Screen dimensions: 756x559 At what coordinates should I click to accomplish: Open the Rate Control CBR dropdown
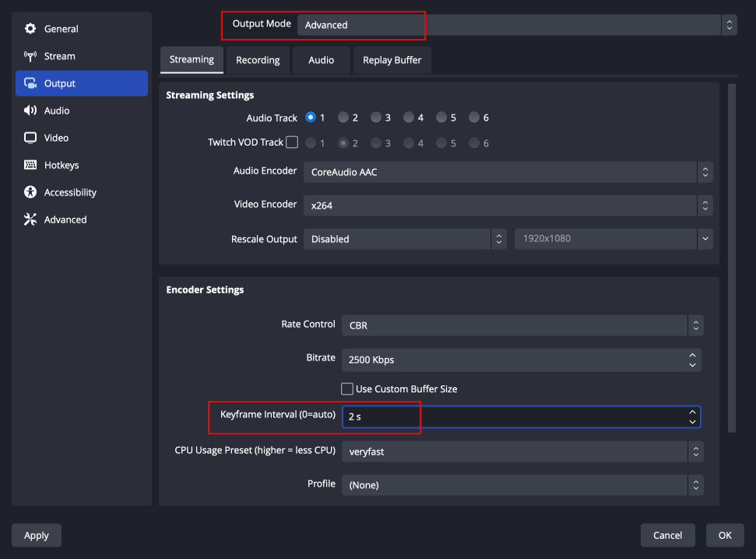click(x=522, y=325)
